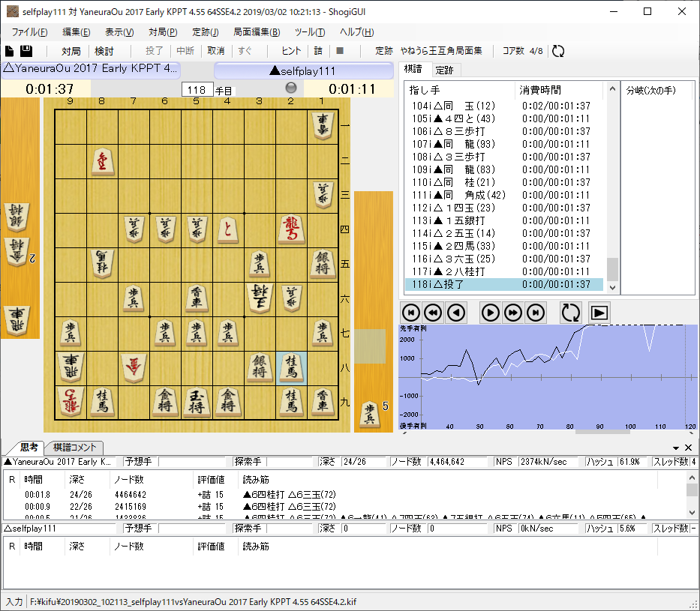Viewport: 700px width, 611px height.
Task: Rewind several moves with double-left button
Action: tap(433, 313)
